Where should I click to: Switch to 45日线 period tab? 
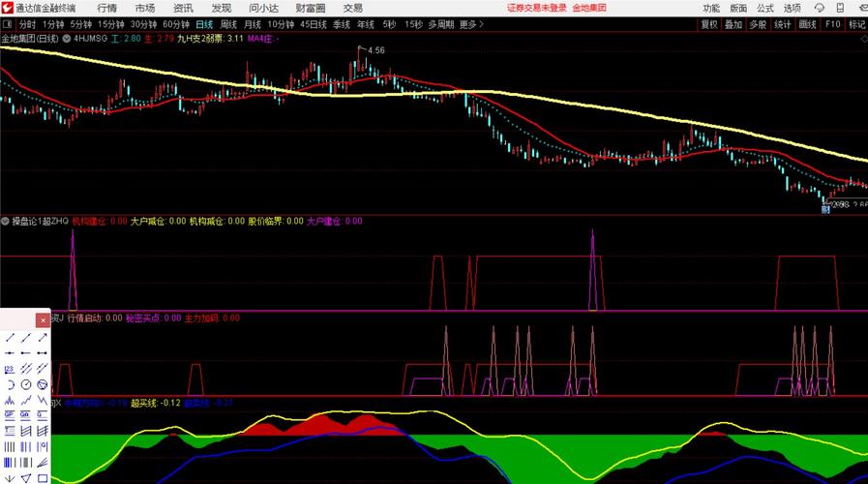point(314,24)
